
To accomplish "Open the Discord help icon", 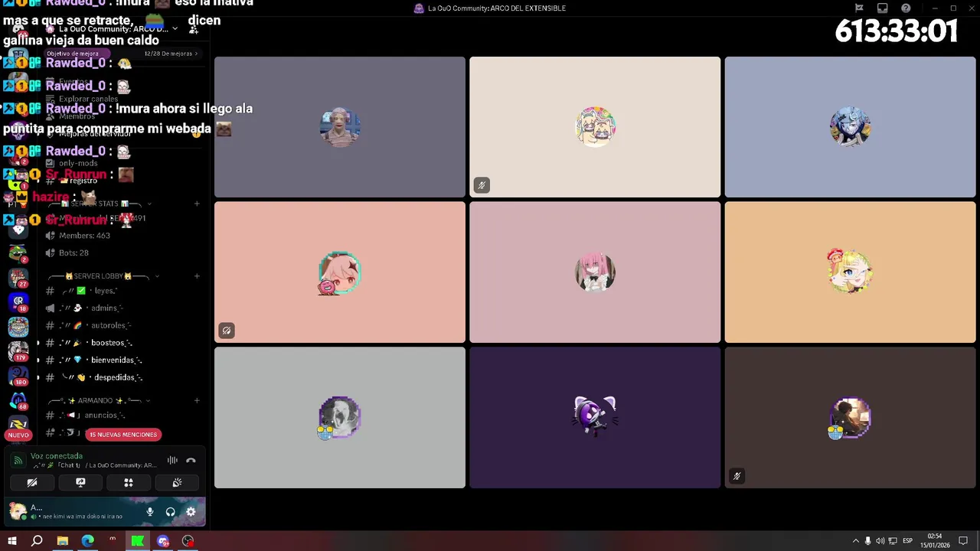I will click(x=906, y=8).
